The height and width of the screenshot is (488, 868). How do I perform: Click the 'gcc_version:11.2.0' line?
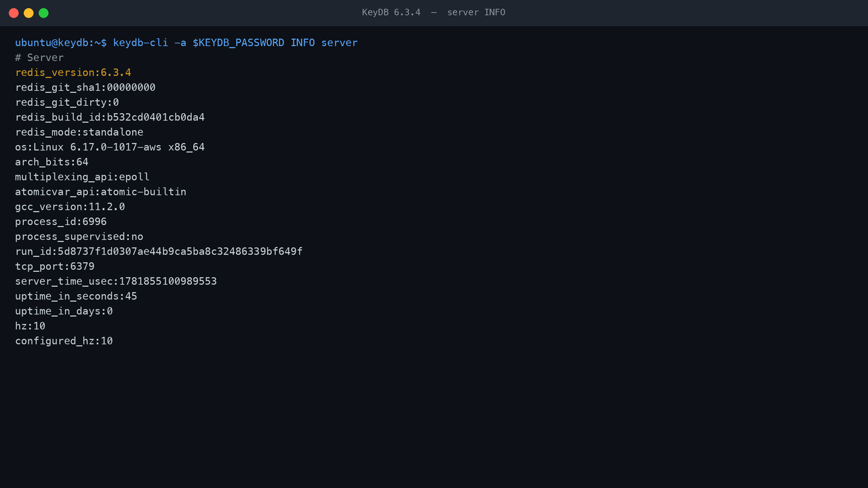point(70,207)
